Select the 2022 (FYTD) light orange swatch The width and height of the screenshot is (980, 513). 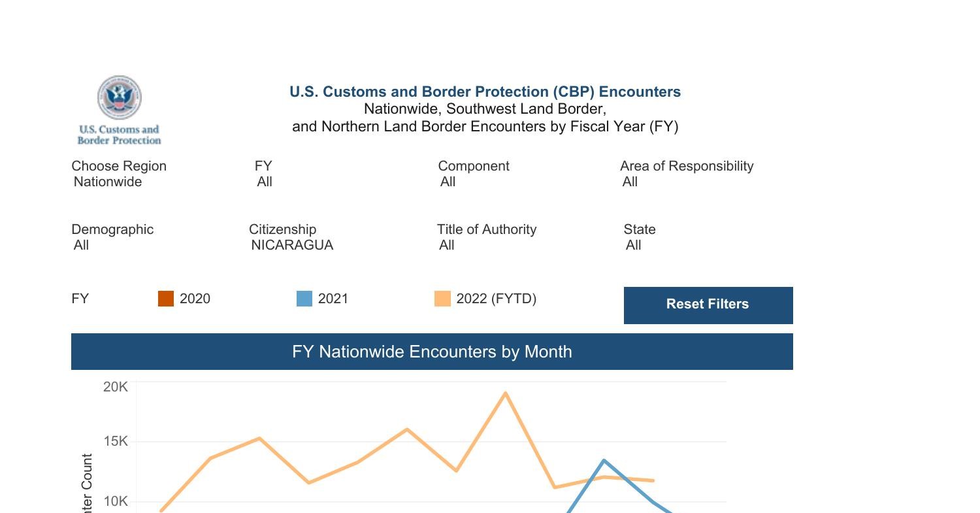[442, 299]
